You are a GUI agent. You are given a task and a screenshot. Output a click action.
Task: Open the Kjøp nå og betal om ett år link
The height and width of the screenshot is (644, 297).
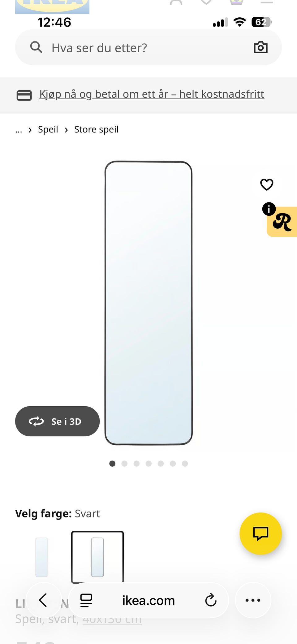[x=152, y=94]
